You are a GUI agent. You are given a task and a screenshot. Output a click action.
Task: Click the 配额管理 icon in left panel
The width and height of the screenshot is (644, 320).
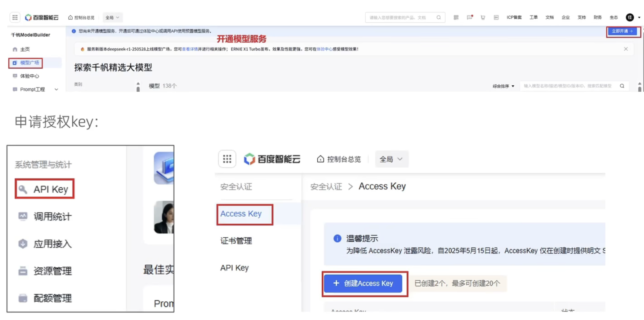[x=23, y=298]
